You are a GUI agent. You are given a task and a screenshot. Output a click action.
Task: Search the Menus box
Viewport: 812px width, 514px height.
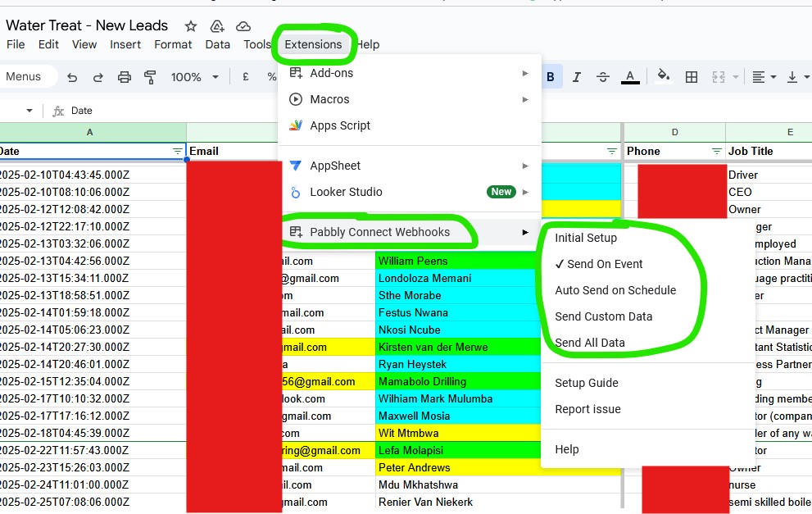click(x=27, y=77)
